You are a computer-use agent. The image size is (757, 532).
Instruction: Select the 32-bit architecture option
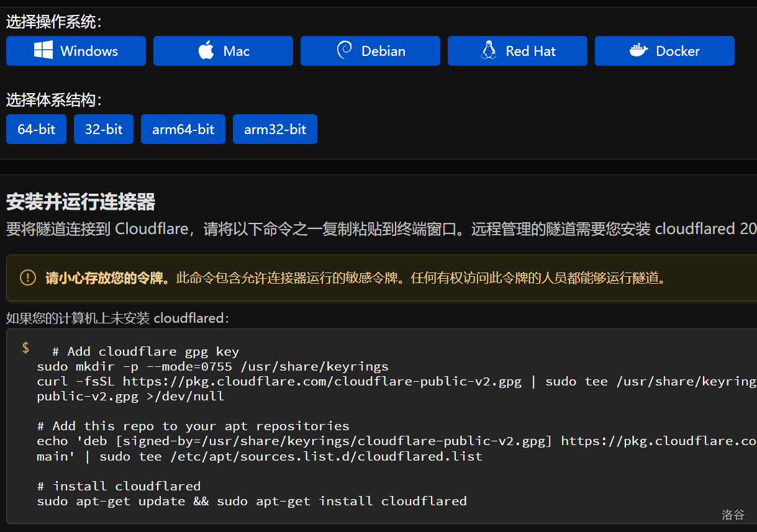[104, 129]
